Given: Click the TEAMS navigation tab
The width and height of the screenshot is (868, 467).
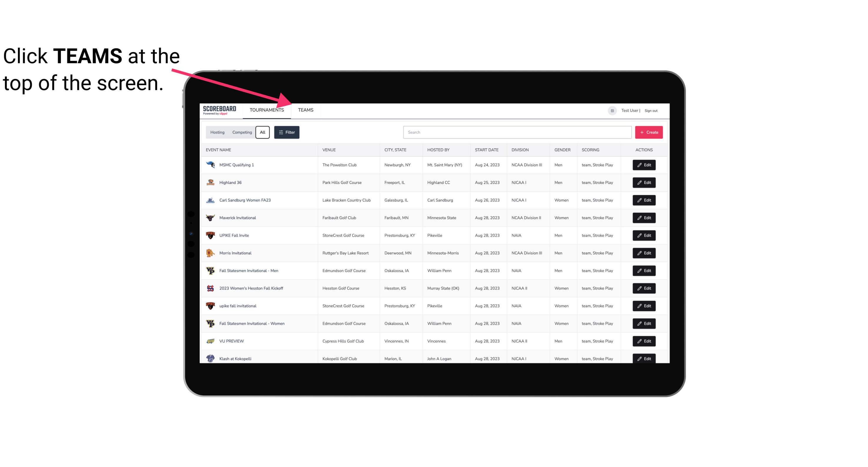Looking at the screenshot, I should click(x=305, y=110).
